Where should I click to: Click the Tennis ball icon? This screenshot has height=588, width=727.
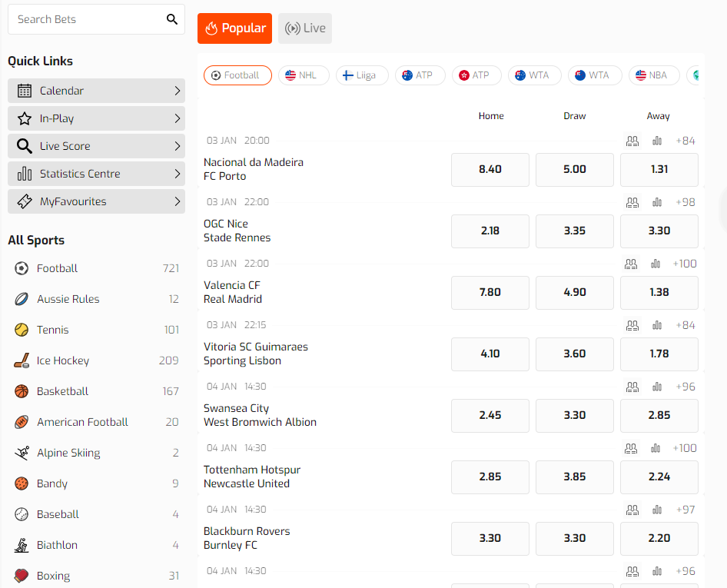click(22, 330)
